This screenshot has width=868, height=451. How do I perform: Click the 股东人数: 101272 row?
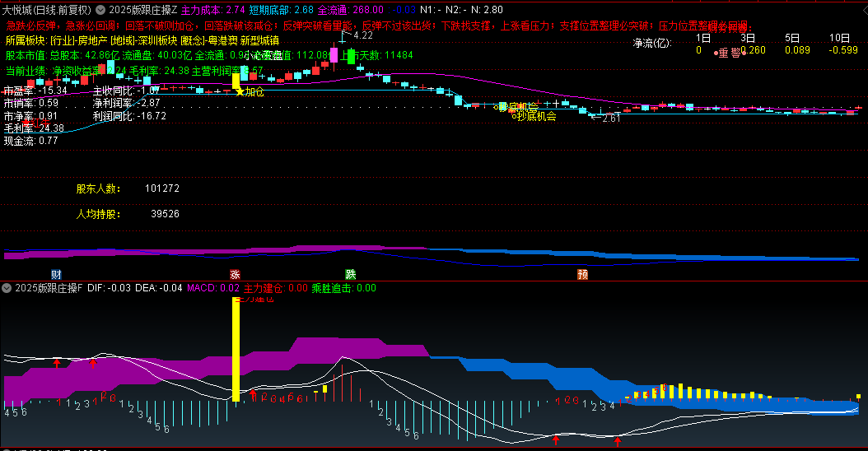tap(128, 188)
